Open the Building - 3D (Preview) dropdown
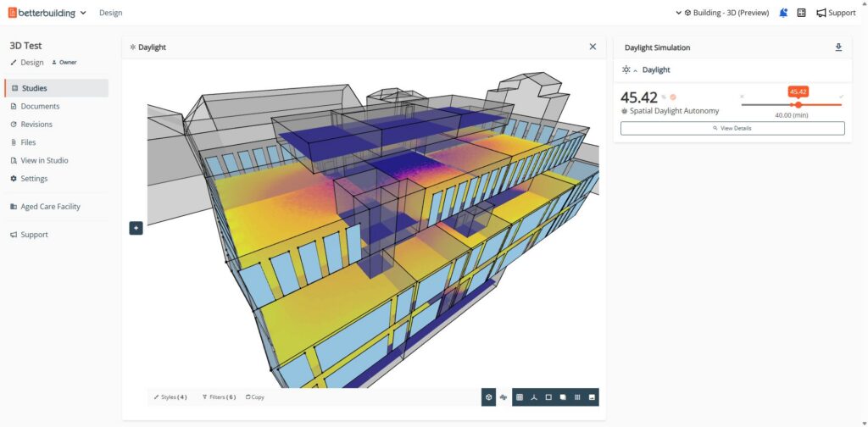 click(x=722, y=13)
